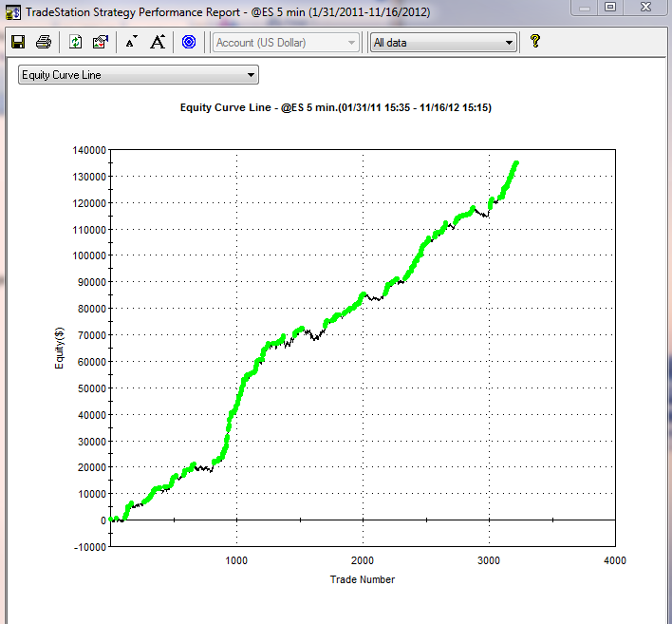
Task: Click the Equity Curve Line chart title
Action: pyautogui.click(x=335, y=108)
